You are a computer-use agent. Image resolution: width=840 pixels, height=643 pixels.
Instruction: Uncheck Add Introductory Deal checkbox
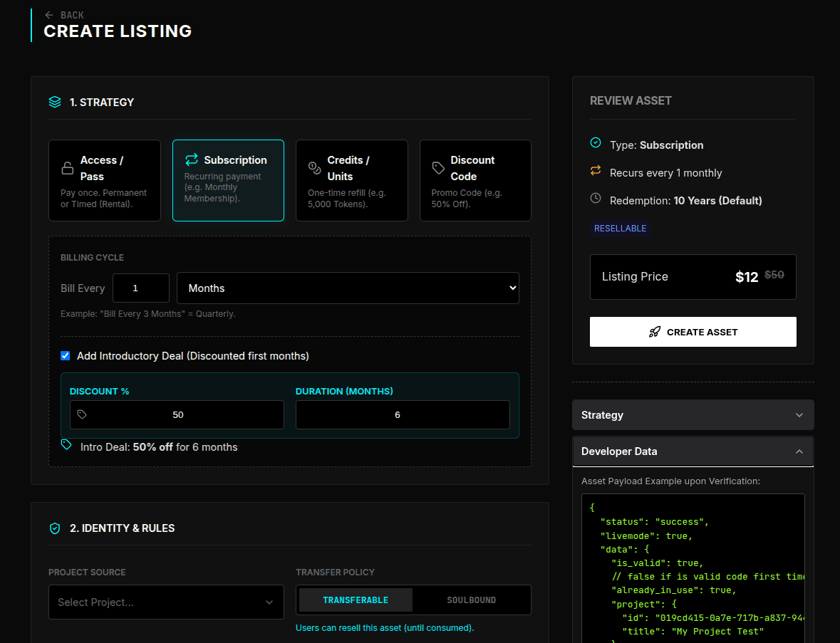pos(66,356)
